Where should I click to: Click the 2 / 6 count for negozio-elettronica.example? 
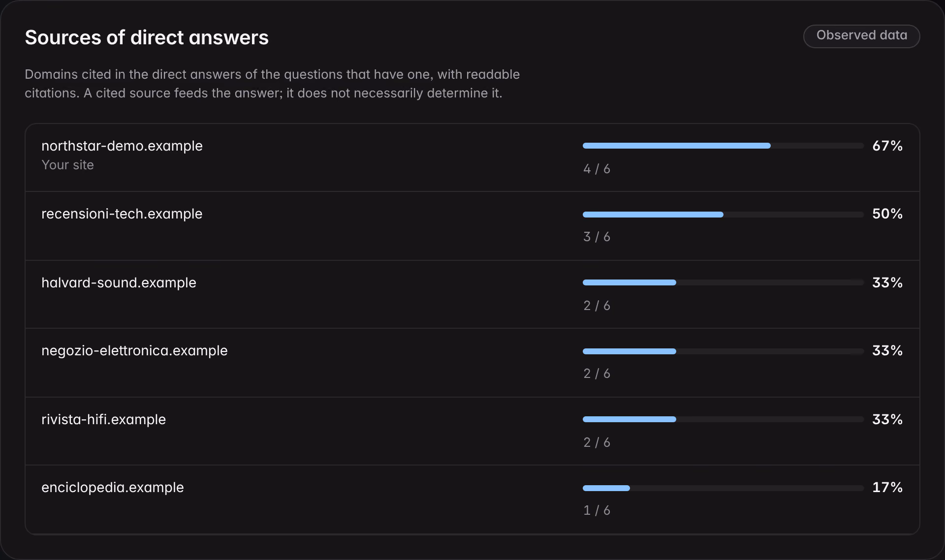(597, 373)
